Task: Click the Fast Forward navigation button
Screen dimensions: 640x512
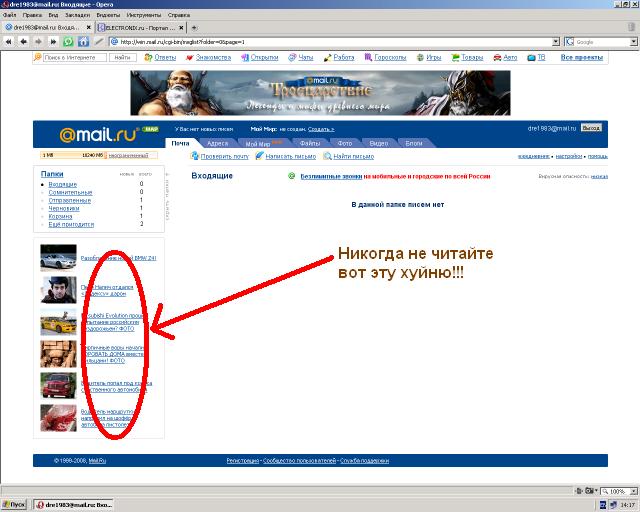Action: coord(53,42)
